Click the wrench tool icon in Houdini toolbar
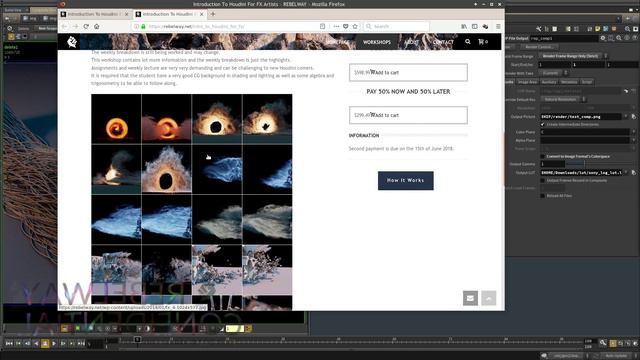The height and width of the screenshot is (360, 640). [539, 29]
